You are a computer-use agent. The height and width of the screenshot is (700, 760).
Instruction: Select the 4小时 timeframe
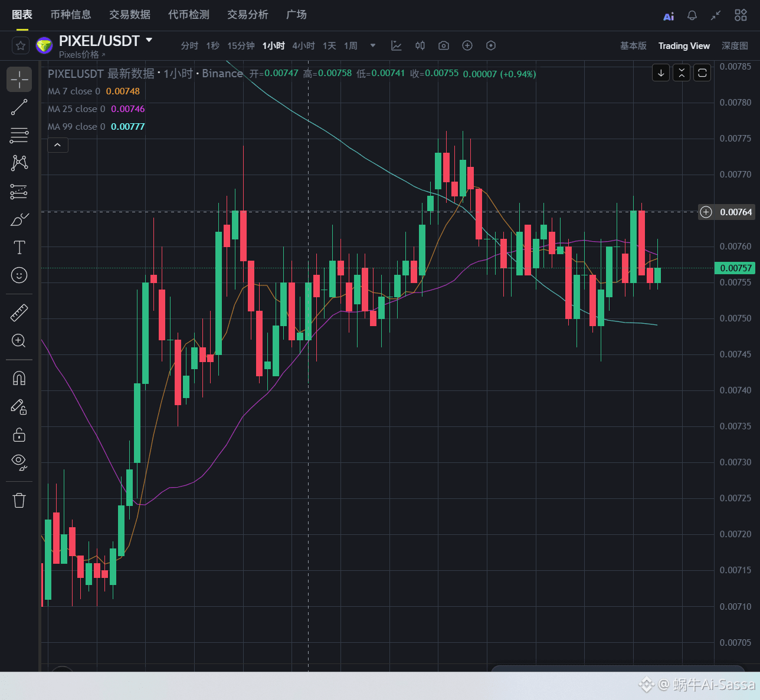click(x=303, y=46)
